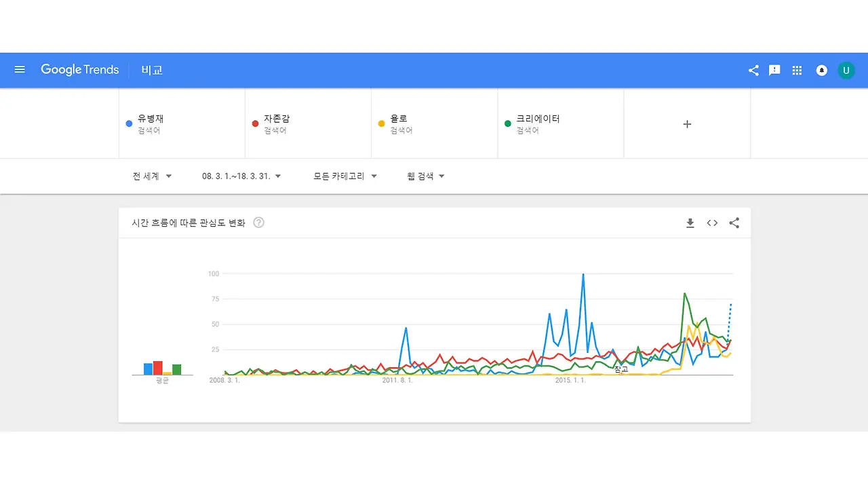
Task: Open the 전 세계 region dropdown
Action: pyautogui.click(x=151, y=175)
